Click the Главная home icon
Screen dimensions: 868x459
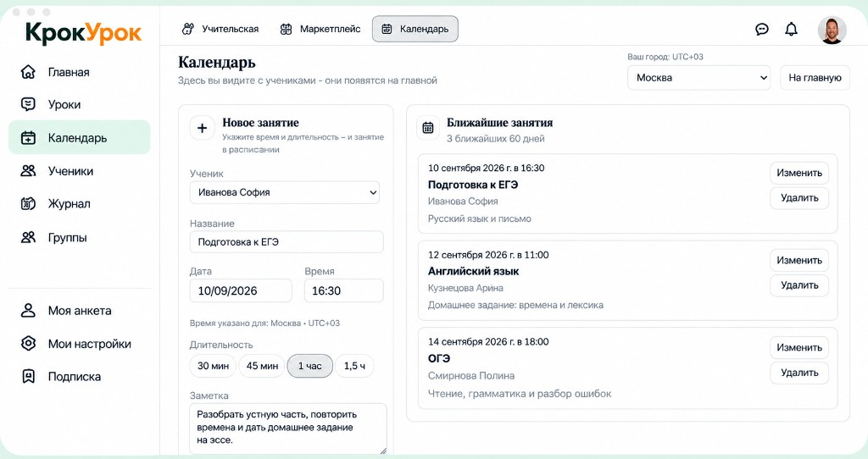click(x=28, y=72)
